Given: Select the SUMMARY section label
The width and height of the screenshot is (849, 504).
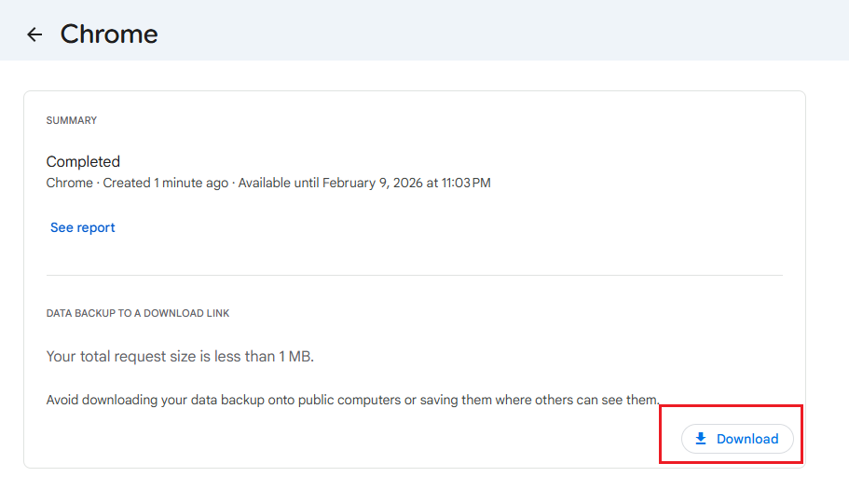Looking at the screenshot, I should (72, 120).
